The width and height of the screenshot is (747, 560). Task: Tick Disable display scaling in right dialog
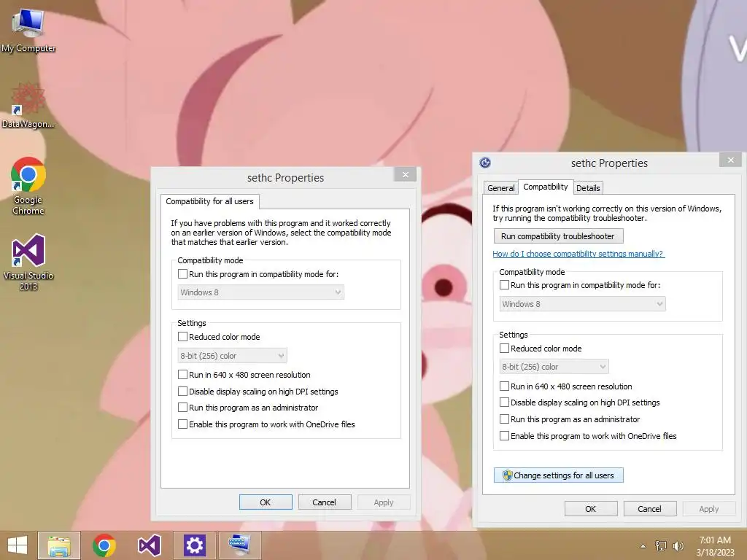click(x=504, y=402)
